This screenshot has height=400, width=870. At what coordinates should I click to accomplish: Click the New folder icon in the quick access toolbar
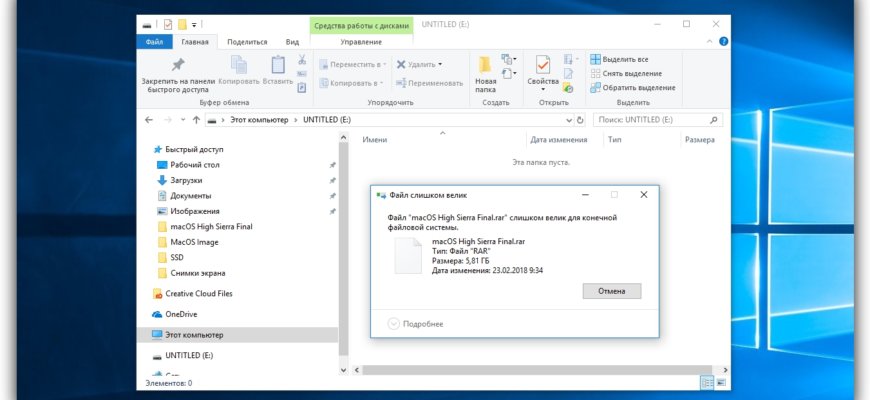pyautogui.click(x=181, y=24)
